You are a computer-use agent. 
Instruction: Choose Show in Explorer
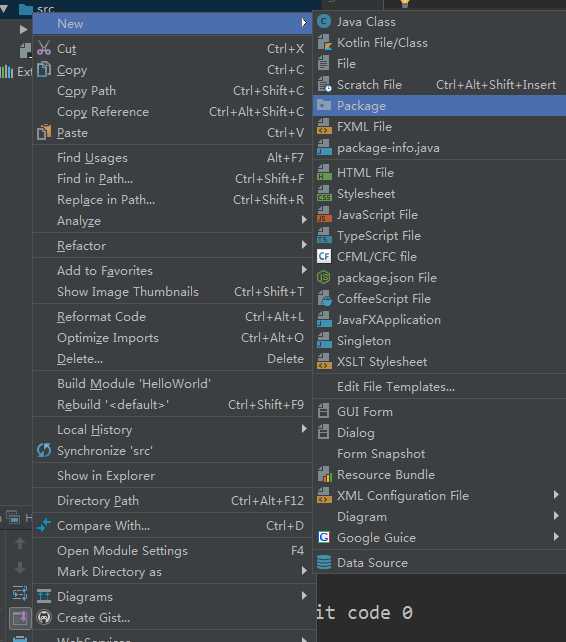click(x=172, y=475)
